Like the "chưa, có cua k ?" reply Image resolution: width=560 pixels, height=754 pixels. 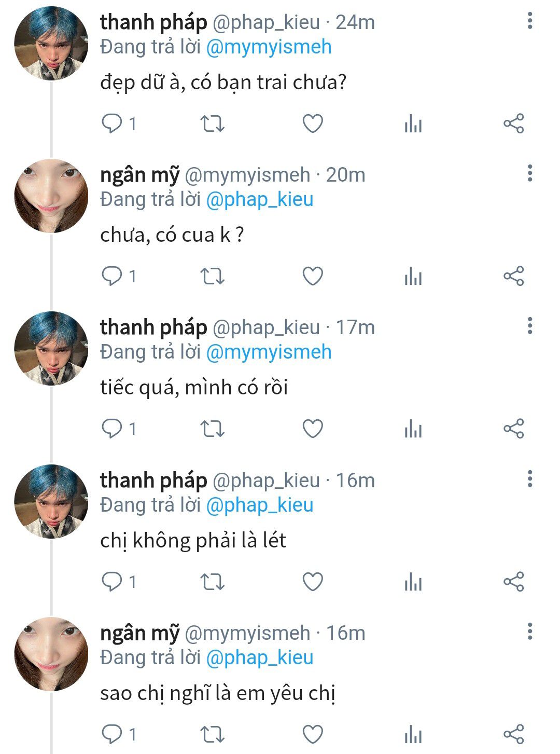pyautogui.click(x=313, y=276)
